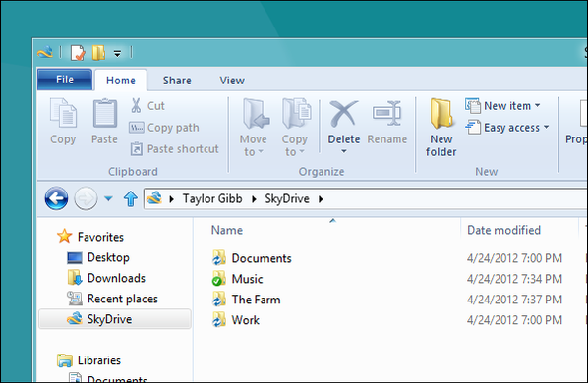Click the star icon beside Favorites
The image size is (588, 383).
click(64, 237)
